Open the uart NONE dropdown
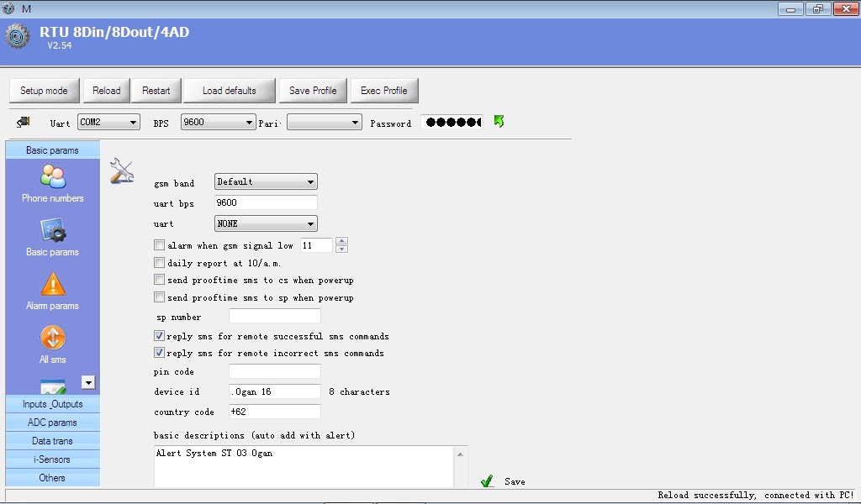The width and height of the screenshot is (861, 504). 266,223
